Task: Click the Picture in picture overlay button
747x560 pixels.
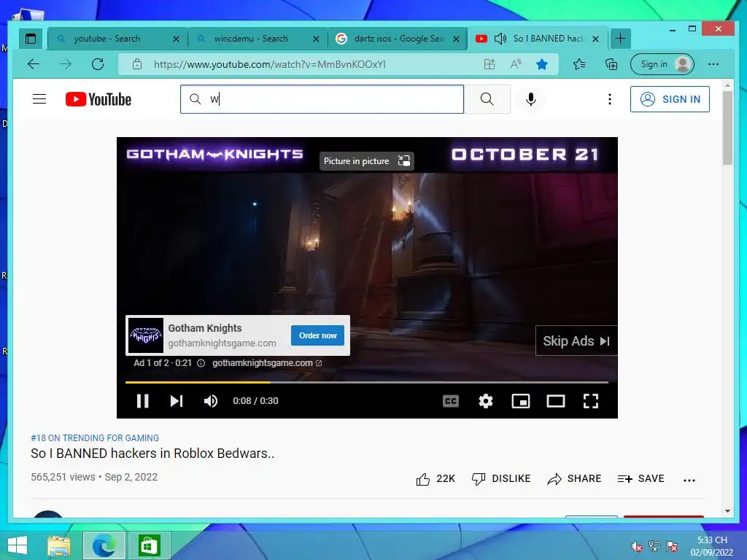Action: pos(366,161)
